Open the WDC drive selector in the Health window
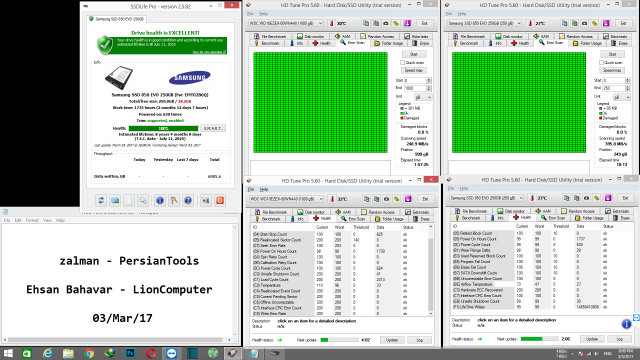640x360 pixels. click(x=286, y=199)
